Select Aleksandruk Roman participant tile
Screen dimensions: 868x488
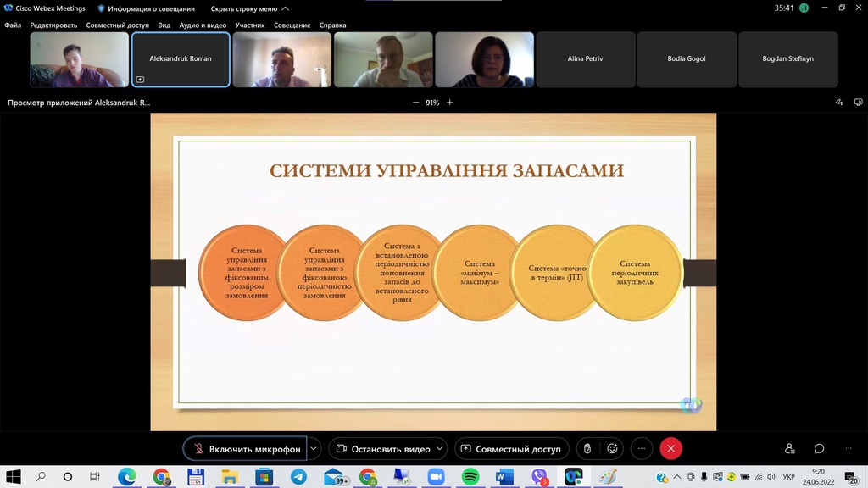(181, 59)
